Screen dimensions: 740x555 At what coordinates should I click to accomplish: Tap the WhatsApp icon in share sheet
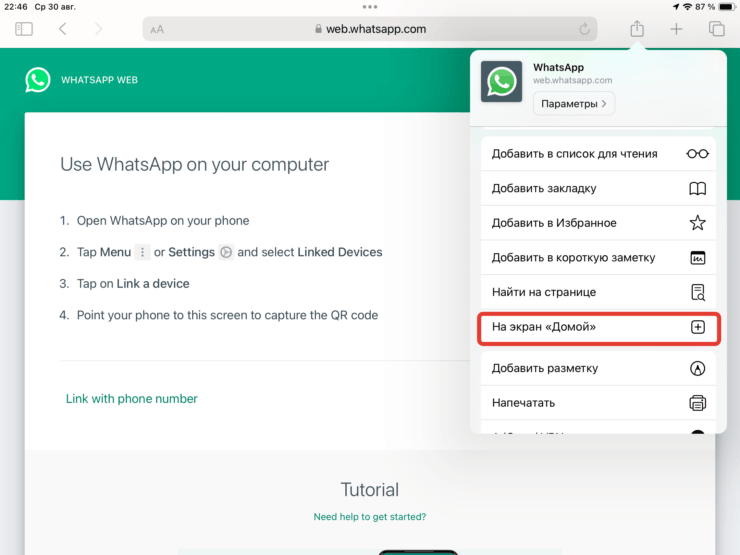coord(501,81)
